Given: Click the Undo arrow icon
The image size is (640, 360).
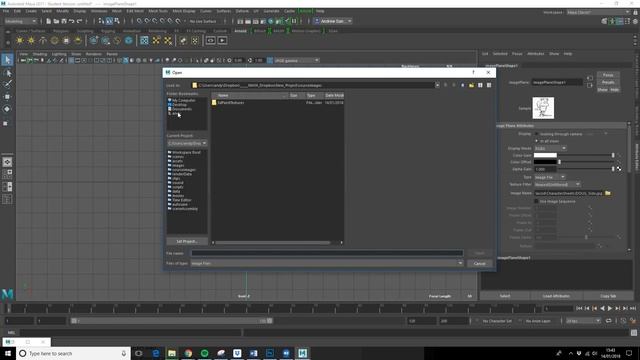Looking at the screenshot, I should pyautogui.click(x=71, y=21).
